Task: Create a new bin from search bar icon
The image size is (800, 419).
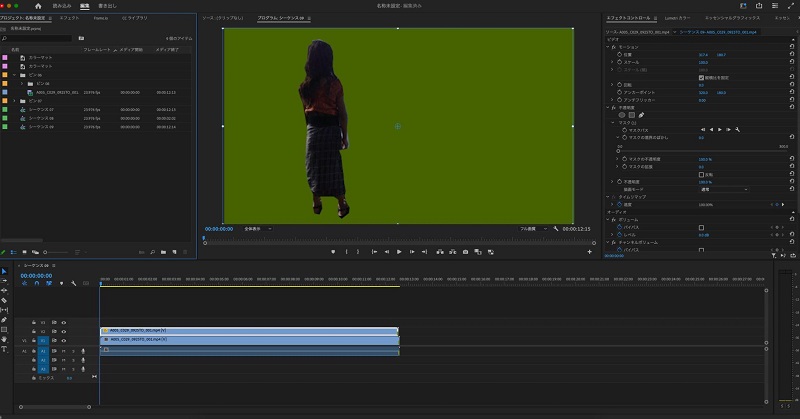Action: click(81, 38)
